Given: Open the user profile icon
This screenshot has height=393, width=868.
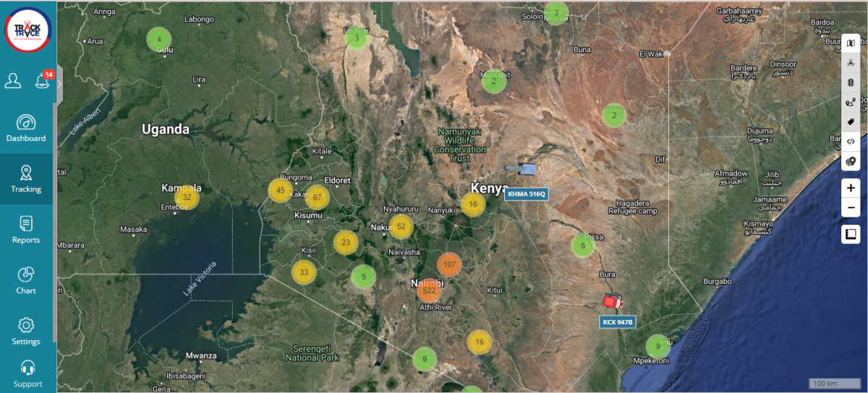Looking at the screenshot, I should 13,81.
